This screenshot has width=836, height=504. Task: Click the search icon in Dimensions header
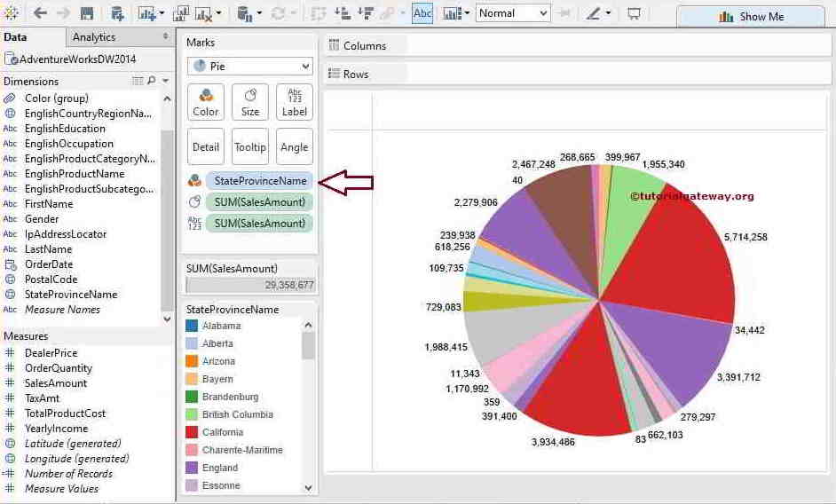click(152, 81)
